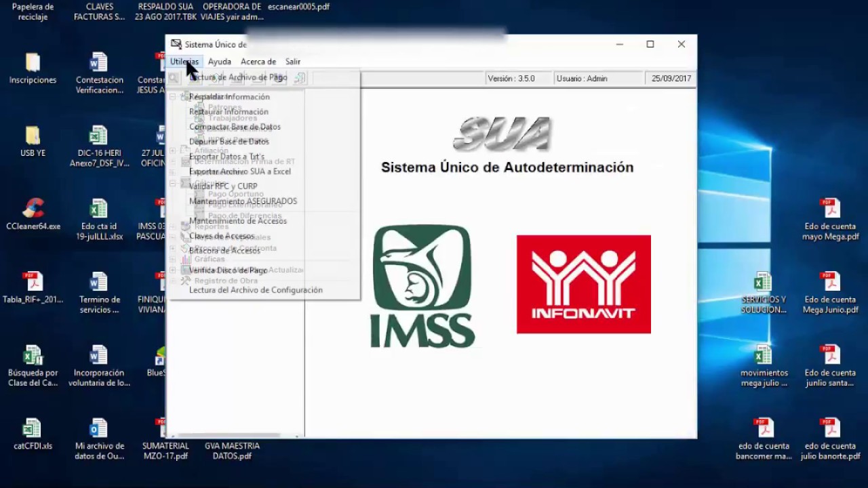
Task: Select Exportar Datos a Txt's
Action: pos(226,157)
